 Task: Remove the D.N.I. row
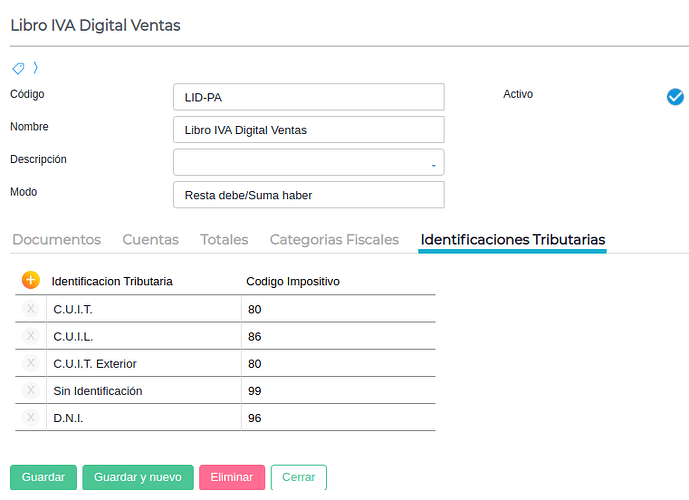[x=30, y=417]
